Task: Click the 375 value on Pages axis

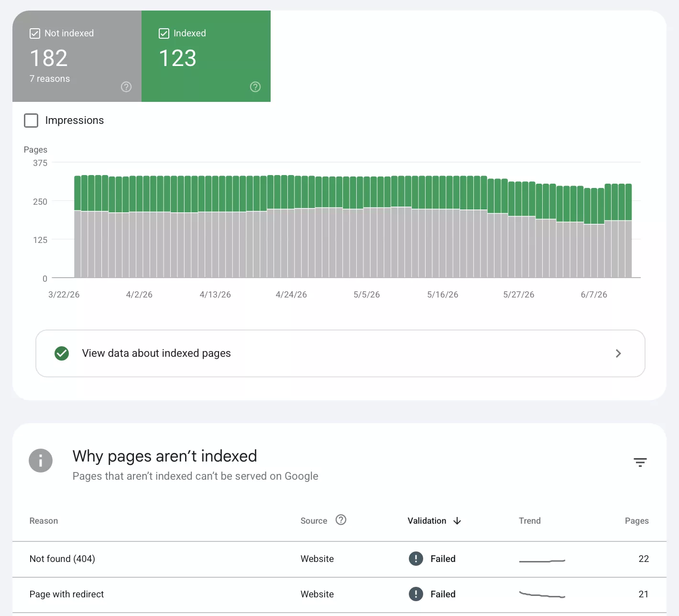Action: pyautogui.click(x=40, y=163)
